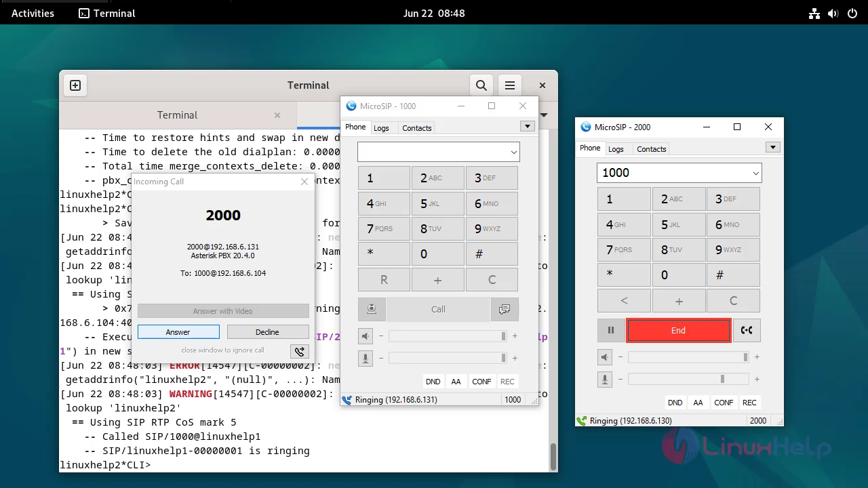Click the * key in MicroSIP 2000
The image size is (868, 488).
point(624,275)
